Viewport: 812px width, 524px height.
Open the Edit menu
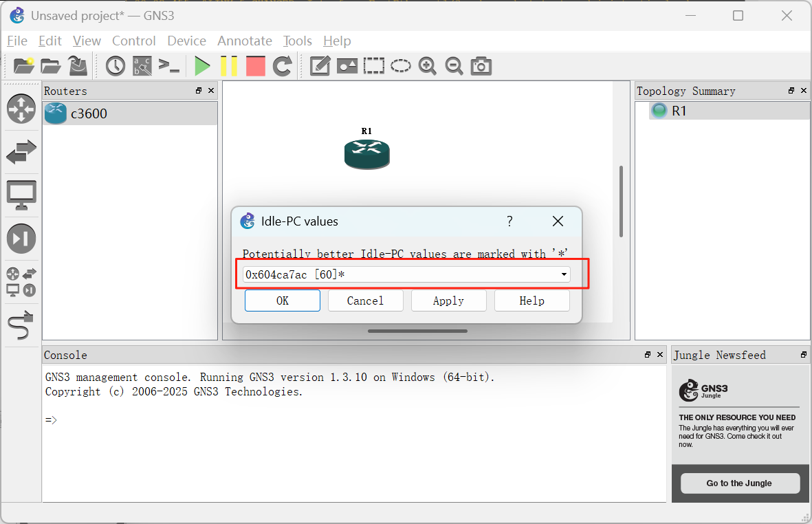pos(50,41)
